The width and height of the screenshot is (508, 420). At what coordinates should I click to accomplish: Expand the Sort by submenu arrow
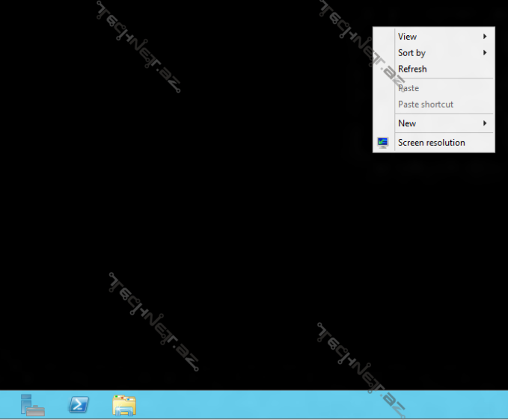[485, 53]
